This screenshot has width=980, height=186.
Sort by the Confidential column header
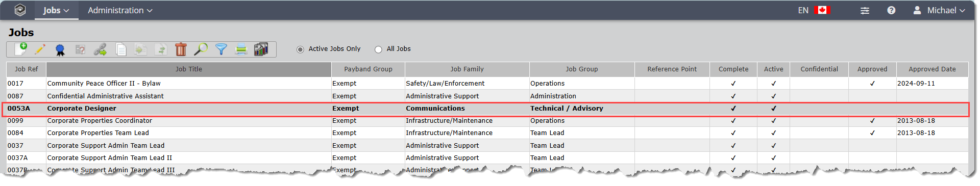pos(819,69)
